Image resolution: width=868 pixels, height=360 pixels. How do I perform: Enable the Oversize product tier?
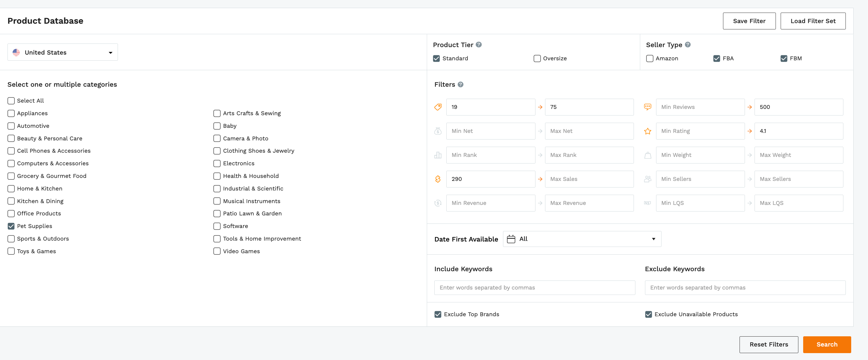(x=537, y=58)
